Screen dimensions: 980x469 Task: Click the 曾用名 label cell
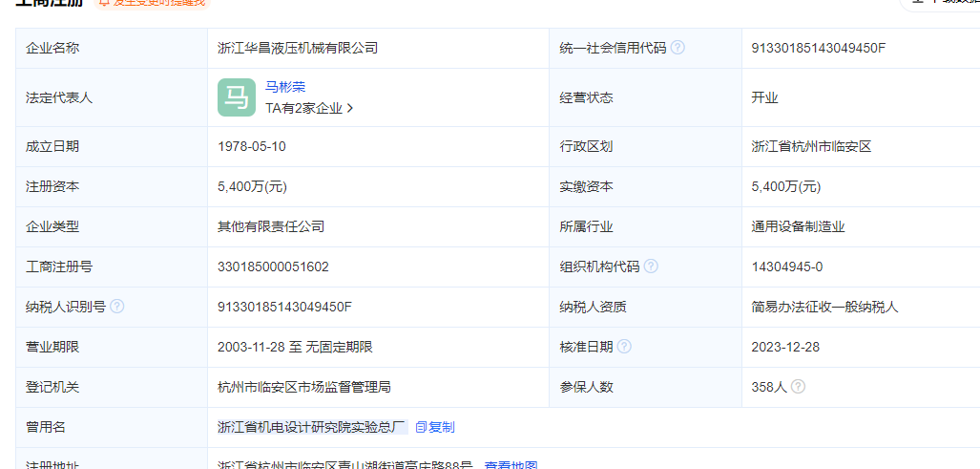click(x=112, y=428)
